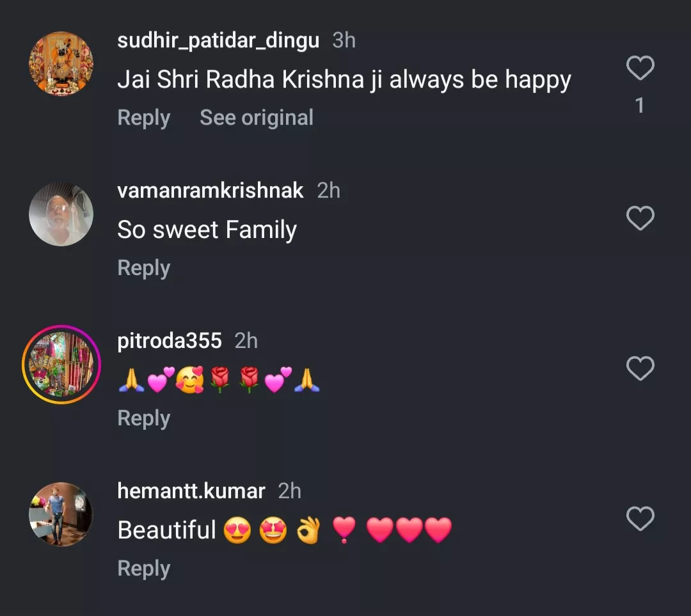View the like count on sudhir's comment

click(640, 106)
